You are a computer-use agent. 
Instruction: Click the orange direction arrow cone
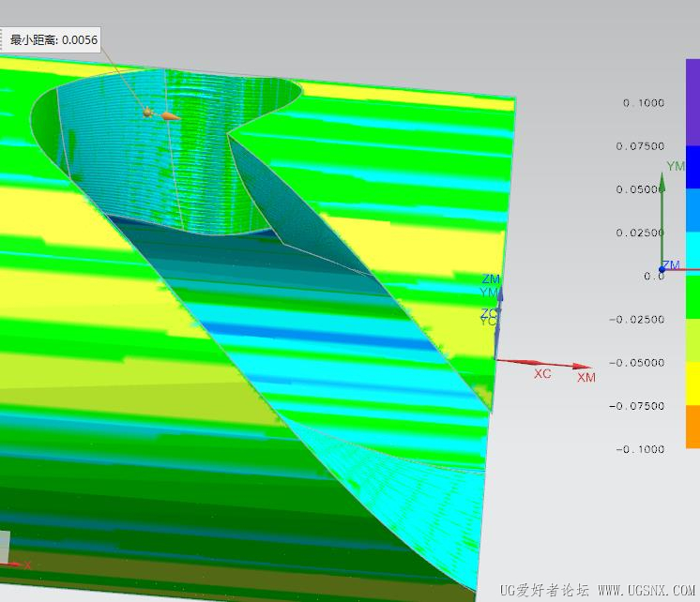pyautogui.click(x=170, y=117)
